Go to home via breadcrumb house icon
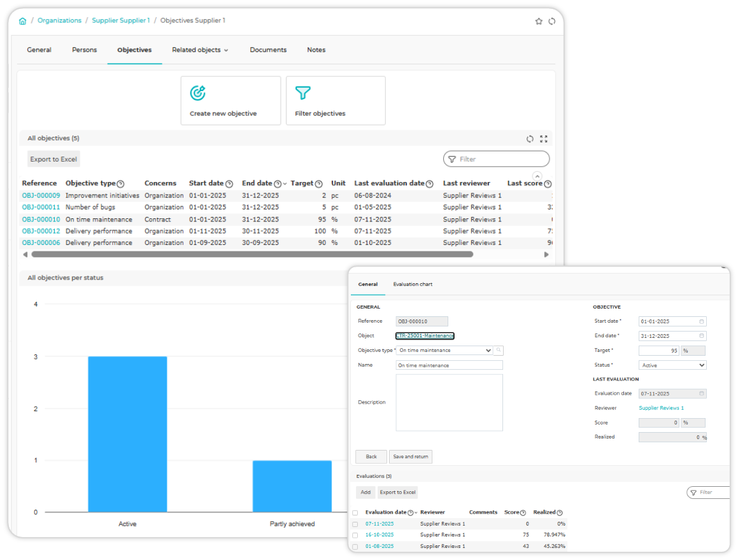Screen dimensions: 738x560 22,21
